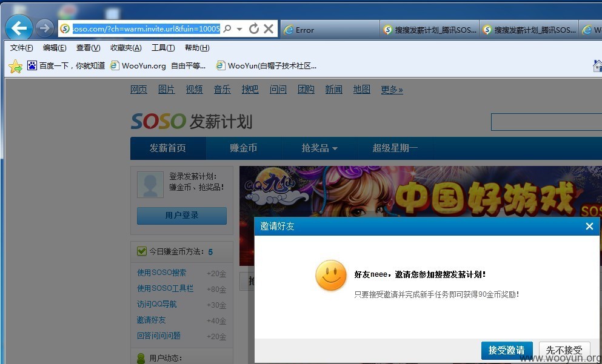Click the home icon in command bar

[597, 66]
